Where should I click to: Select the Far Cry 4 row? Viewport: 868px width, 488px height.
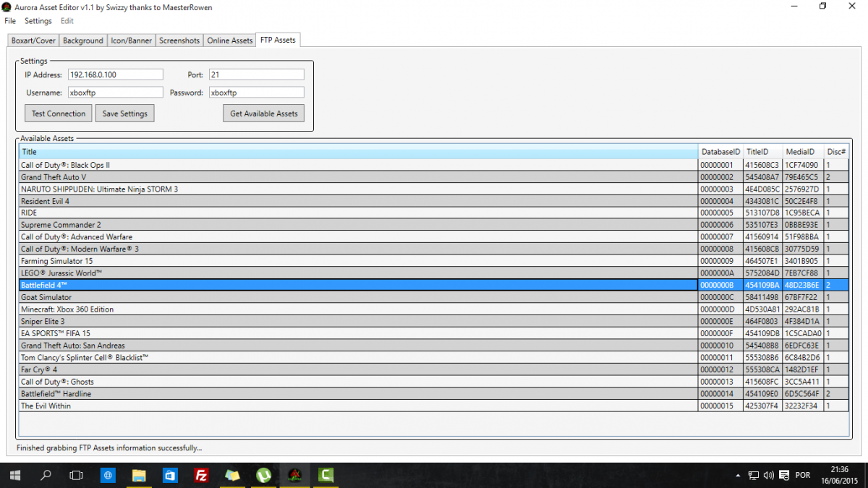coord(434,369)
